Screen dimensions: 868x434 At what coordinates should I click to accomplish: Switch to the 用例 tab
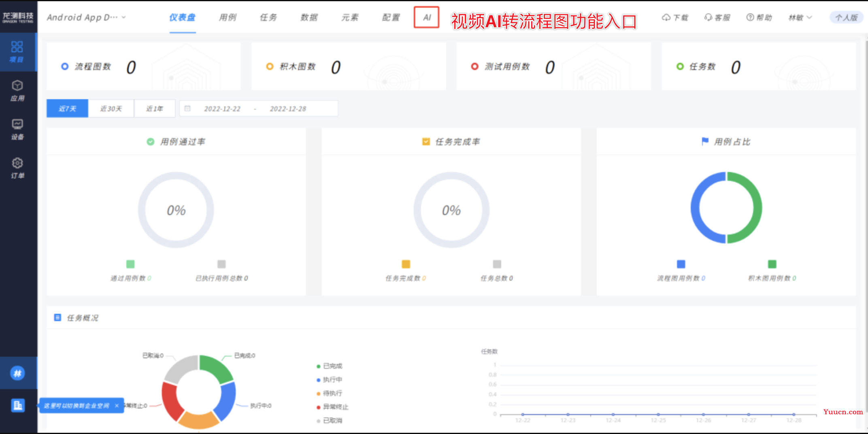[228, 17]
